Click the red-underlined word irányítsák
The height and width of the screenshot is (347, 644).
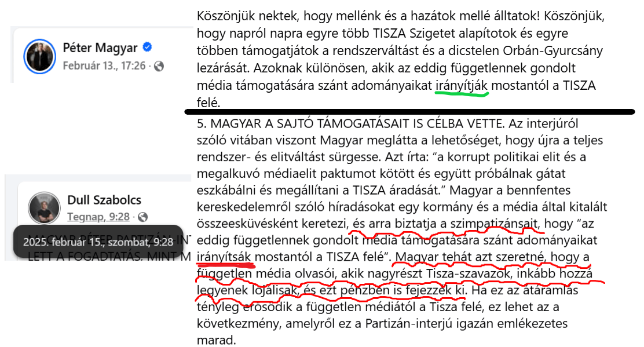tap(224, 257)
